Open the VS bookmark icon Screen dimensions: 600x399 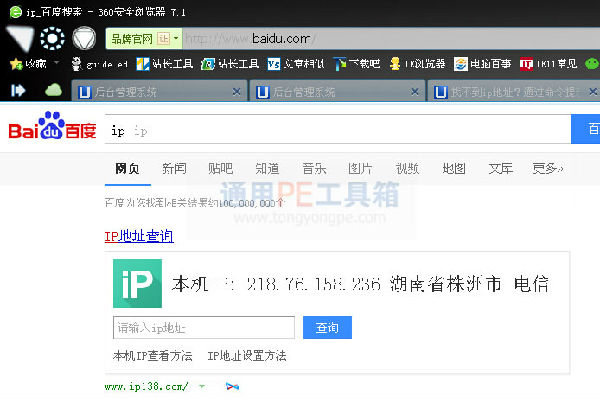point(274,64)
